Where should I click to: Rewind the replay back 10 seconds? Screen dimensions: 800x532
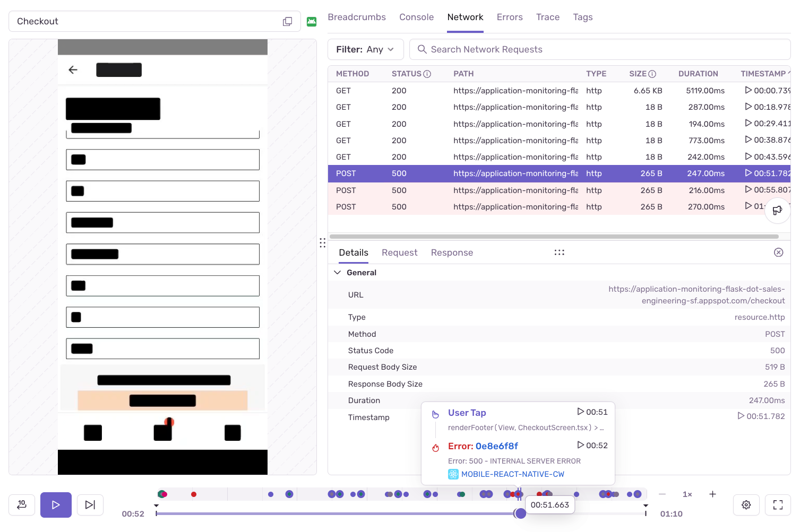(22, 505)
